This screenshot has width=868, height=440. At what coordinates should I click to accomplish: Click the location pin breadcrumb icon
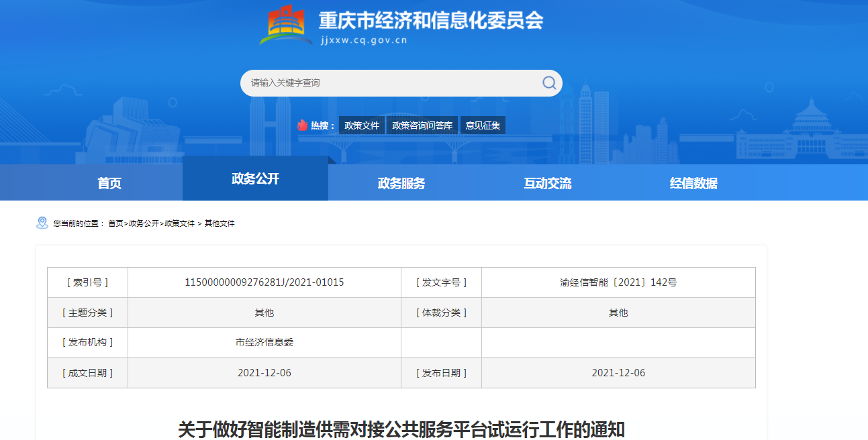tap(42, 223)
